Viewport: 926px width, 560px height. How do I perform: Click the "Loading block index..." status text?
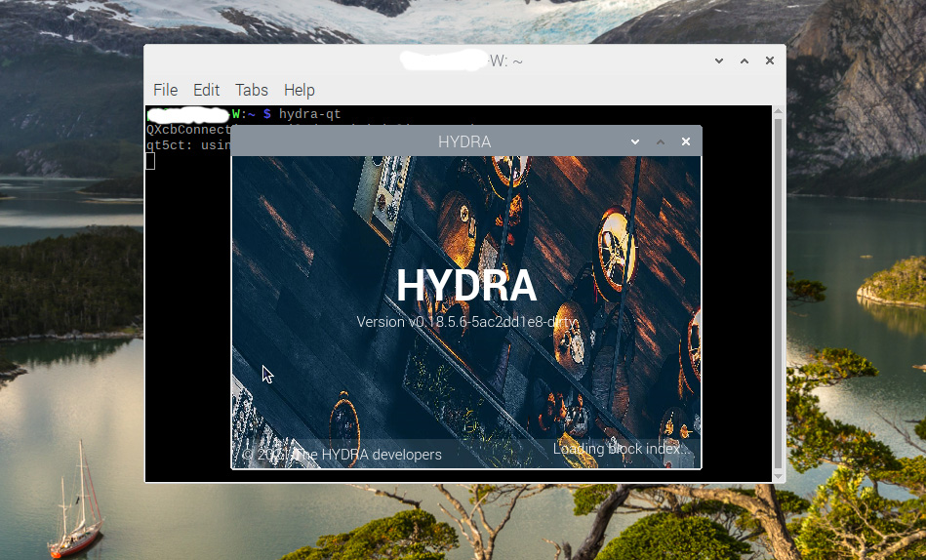[623, 449]
